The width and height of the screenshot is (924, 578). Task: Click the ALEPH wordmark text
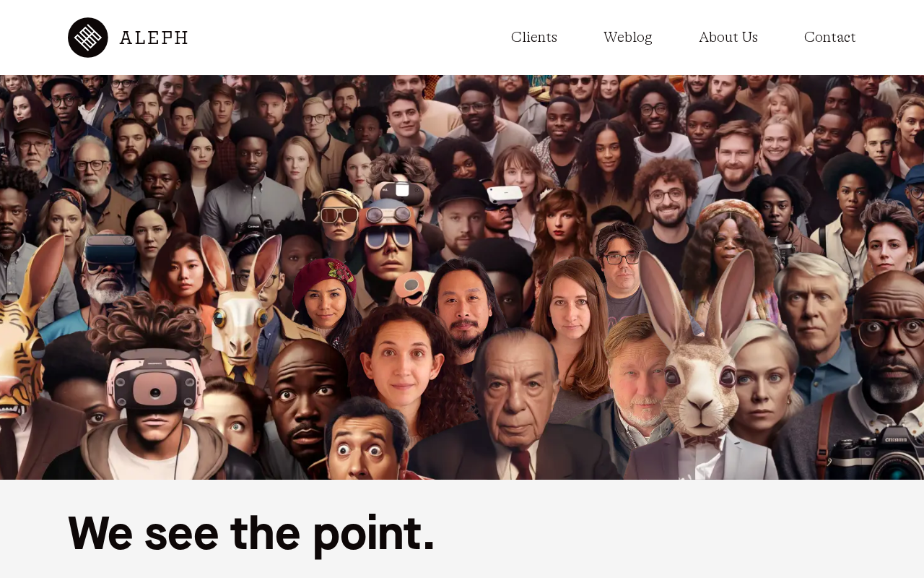154,38
